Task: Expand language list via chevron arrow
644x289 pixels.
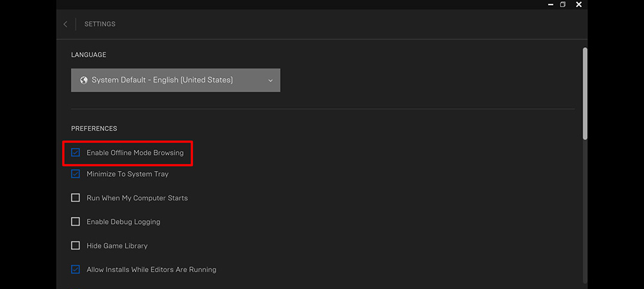Action: click(270, 81)
